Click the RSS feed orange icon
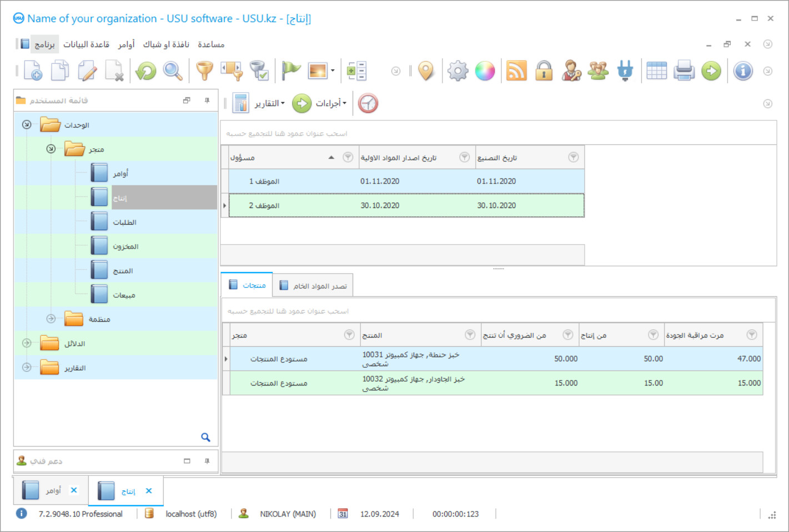 click(x=516, y=71)
